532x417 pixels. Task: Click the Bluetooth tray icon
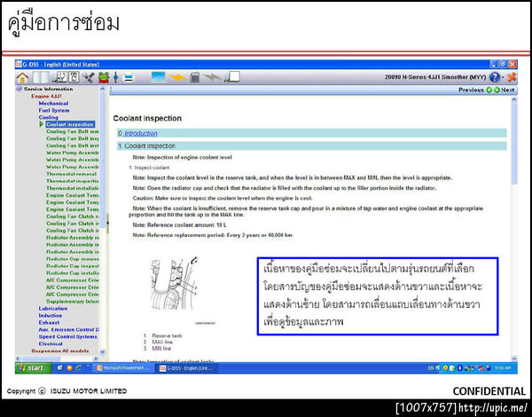coord(460,368)
